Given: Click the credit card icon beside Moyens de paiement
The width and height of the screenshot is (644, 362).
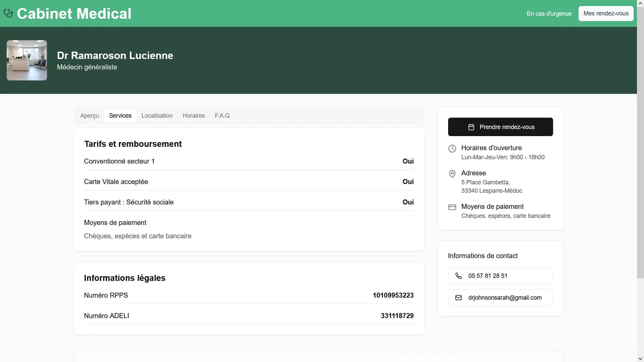Looking at the screenshot, I should (452, 207).
